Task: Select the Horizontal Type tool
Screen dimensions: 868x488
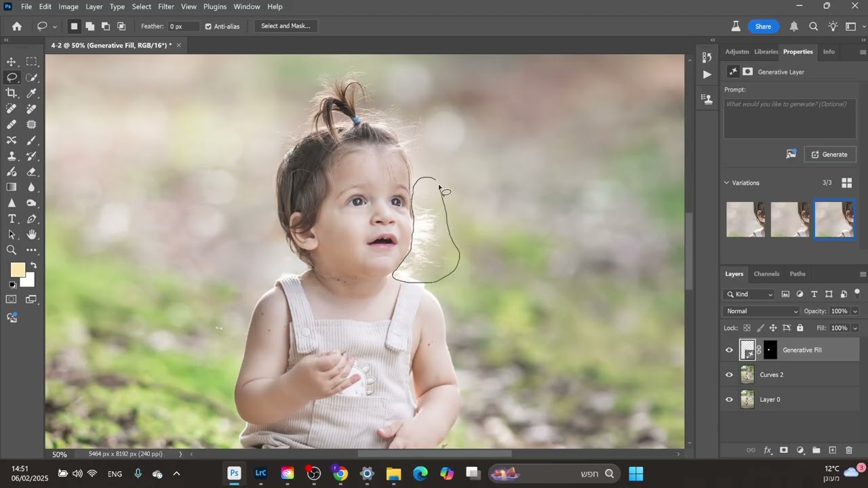Action: pos(12,219)
